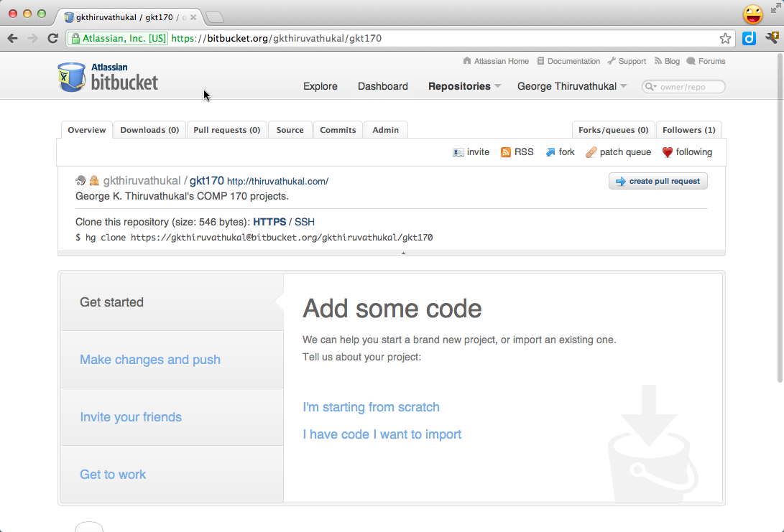Click "I'm starting from scratch" link

click(371, 407)
